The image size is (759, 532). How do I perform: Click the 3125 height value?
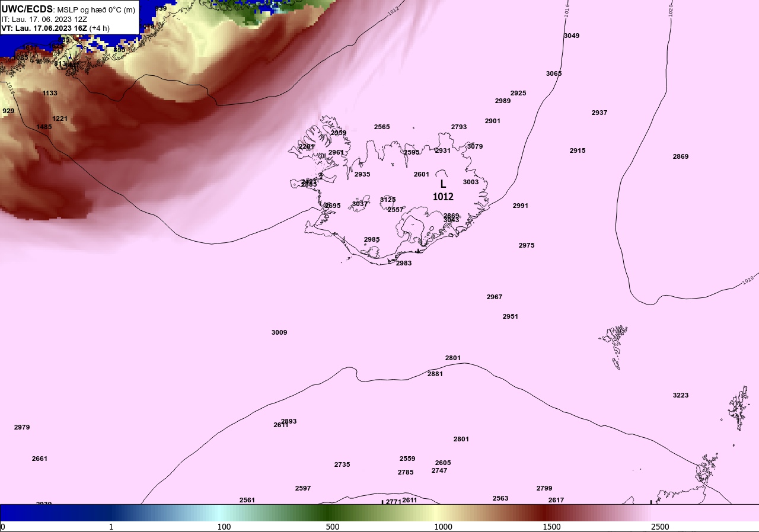388,200
